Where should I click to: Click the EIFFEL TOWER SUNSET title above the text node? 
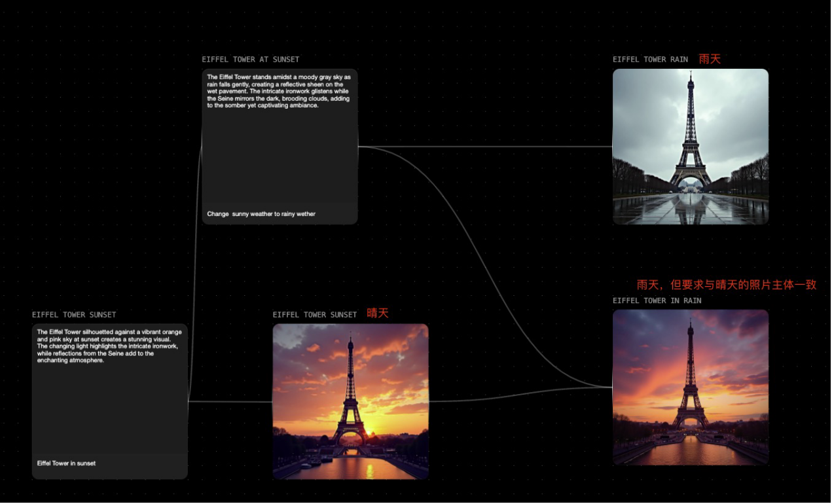[74, 315]
